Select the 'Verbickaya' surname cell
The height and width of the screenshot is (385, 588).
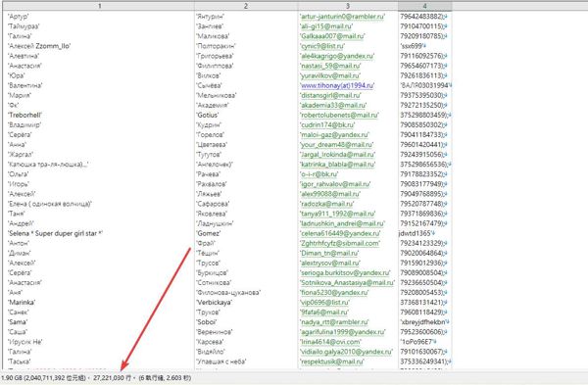pyautogui.click(x=215, y=303)
